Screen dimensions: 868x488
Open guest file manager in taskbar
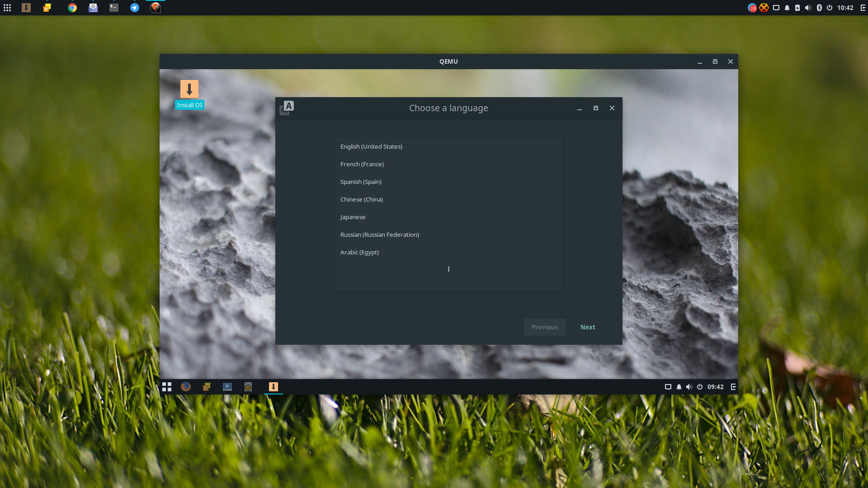(x=207, y=387)
